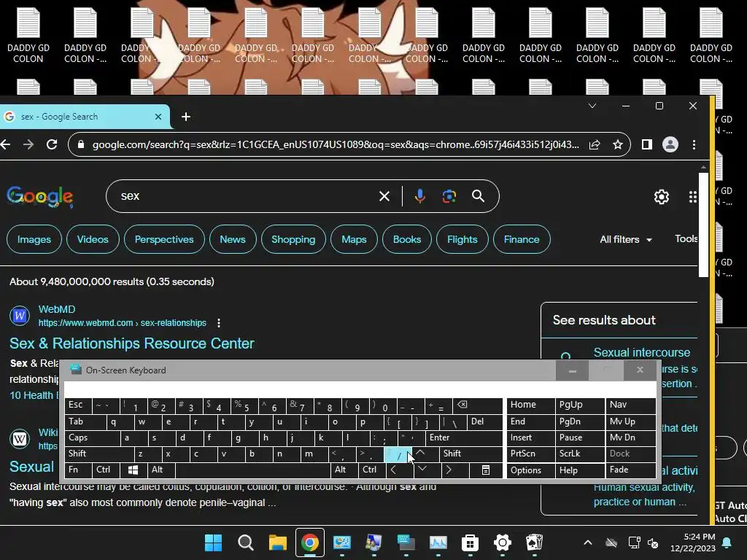Click the Windows logo key on the On-Screen Keyboard
This screenshot has height=560, width=747.
click(133, 470)
